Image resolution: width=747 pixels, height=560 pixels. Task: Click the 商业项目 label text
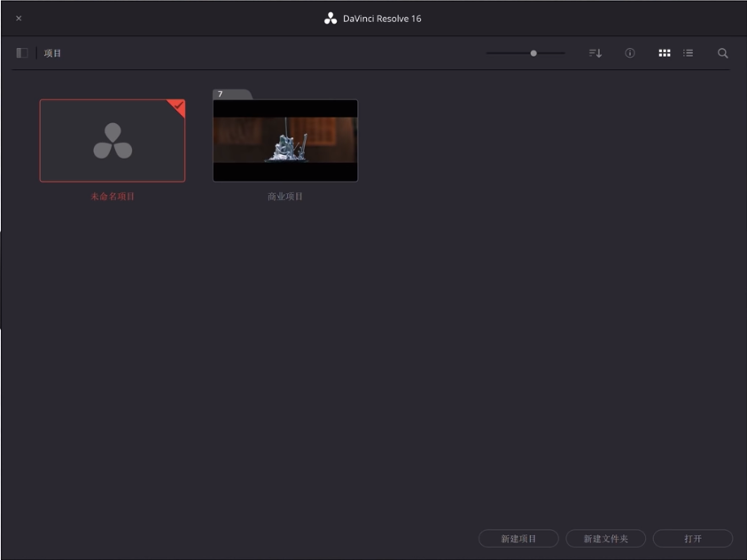[x=285, y=197]
